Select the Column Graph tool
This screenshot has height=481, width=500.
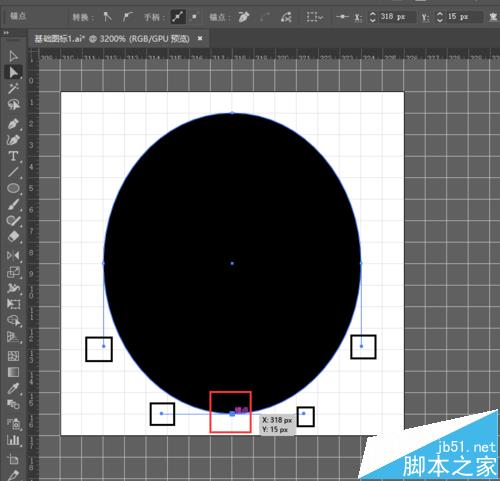click(x=13, y=440)
